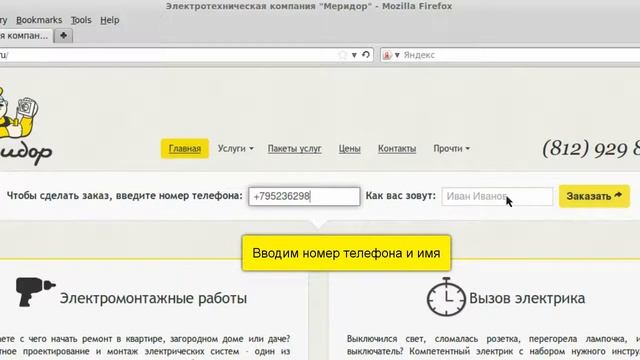Open the Help menu

click(110, 20)
